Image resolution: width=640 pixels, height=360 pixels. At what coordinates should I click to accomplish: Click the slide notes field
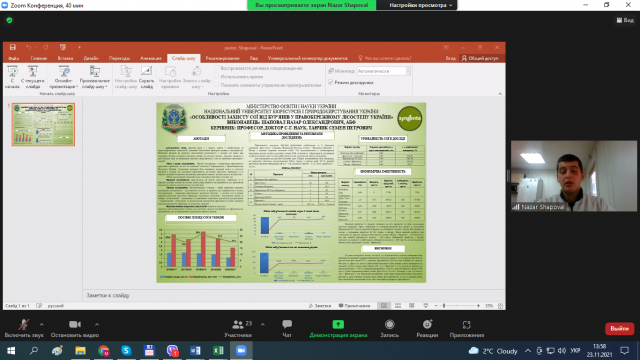pyautogui.click(x=294, y=295)
